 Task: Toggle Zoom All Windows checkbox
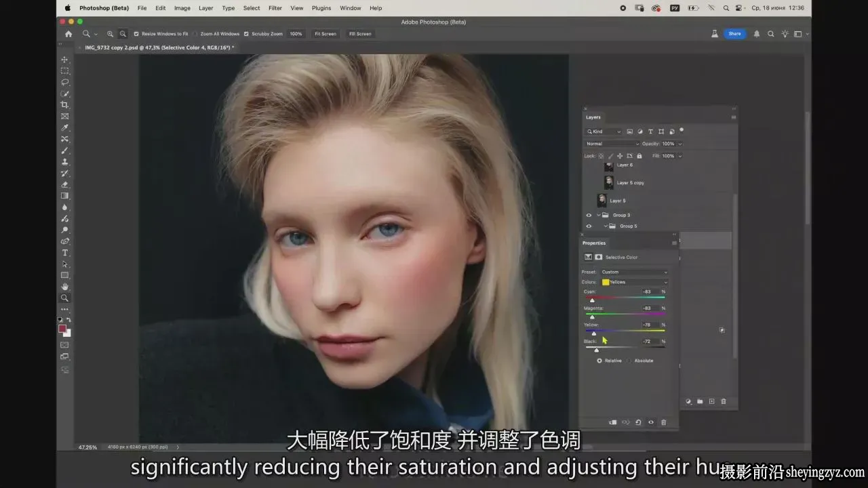(x=195, y=34)
